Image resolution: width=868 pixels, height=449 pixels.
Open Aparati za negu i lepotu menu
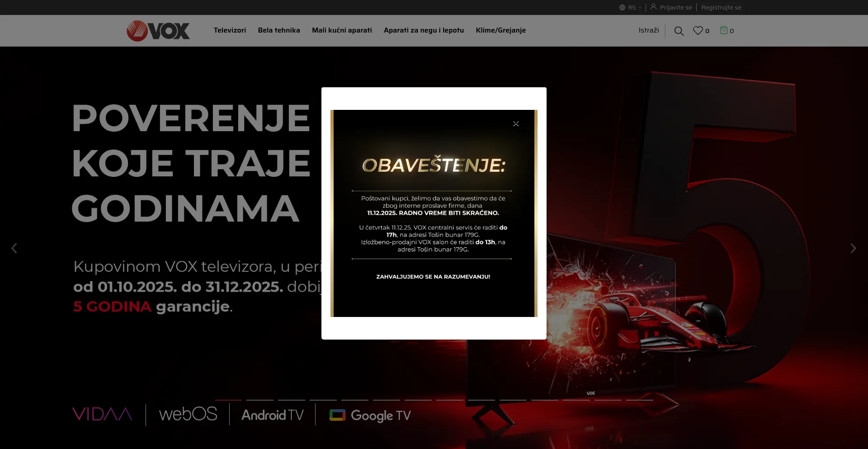point(424,30)
